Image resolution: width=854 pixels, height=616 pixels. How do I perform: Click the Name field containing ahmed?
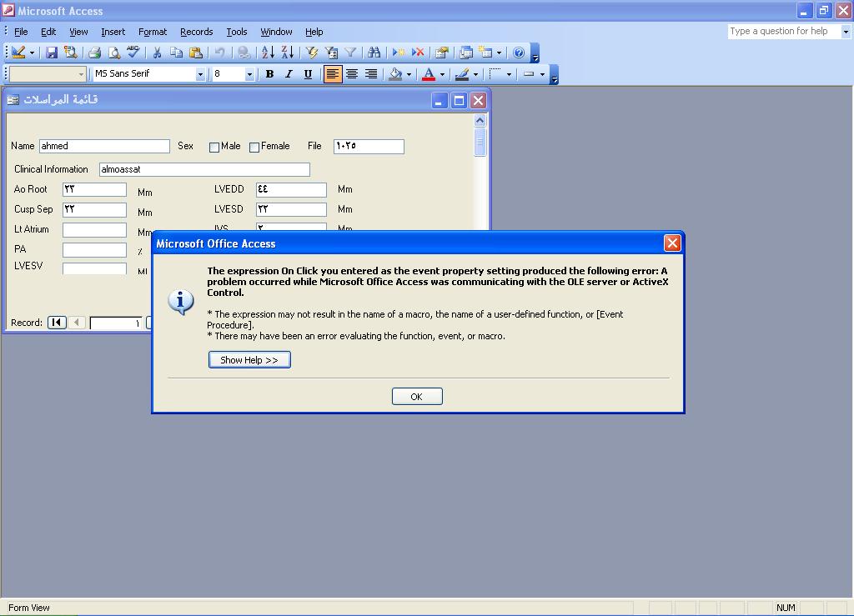point(104,146)
